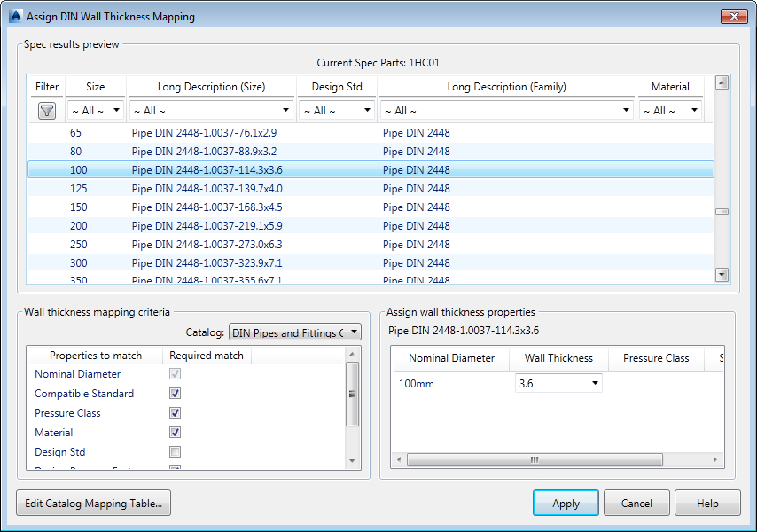This screenshot has width=757, height=532.
Task: Click the preview scrollbar down arrow
Action: pos(722,276)
